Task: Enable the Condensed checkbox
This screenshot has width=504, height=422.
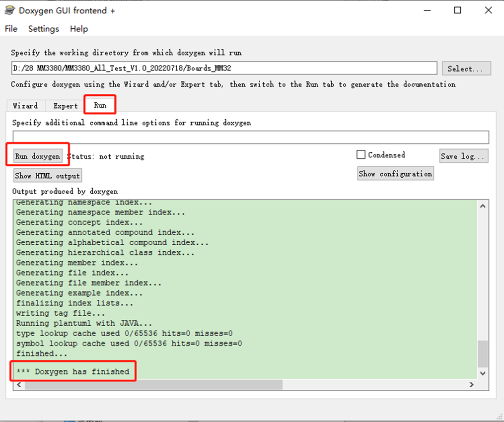Action: pyautogui.click(x=361, y=155)
